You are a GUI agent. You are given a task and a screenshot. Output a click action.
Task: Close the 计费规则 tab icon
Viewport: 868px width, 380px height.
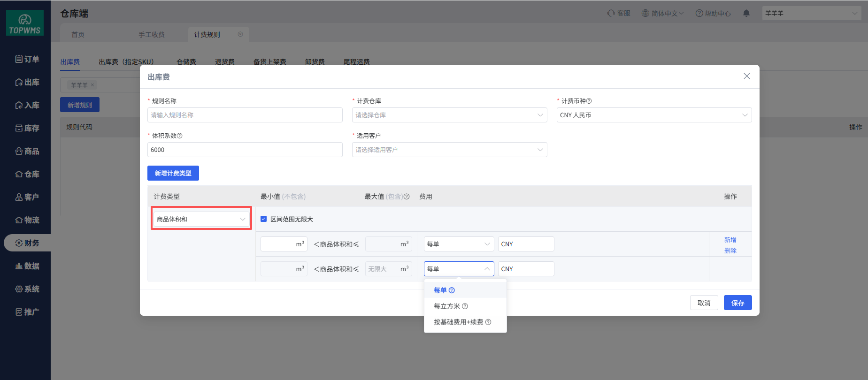pos(240,34)
